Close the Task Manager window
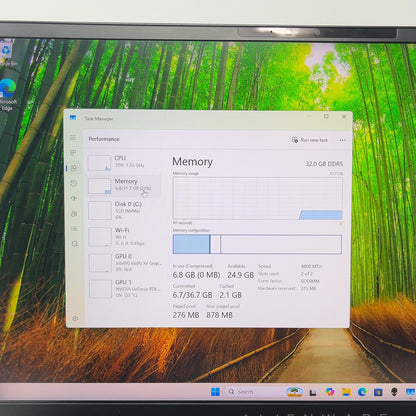416x416 pixels. pyautogui.click(x=344, y=116)
